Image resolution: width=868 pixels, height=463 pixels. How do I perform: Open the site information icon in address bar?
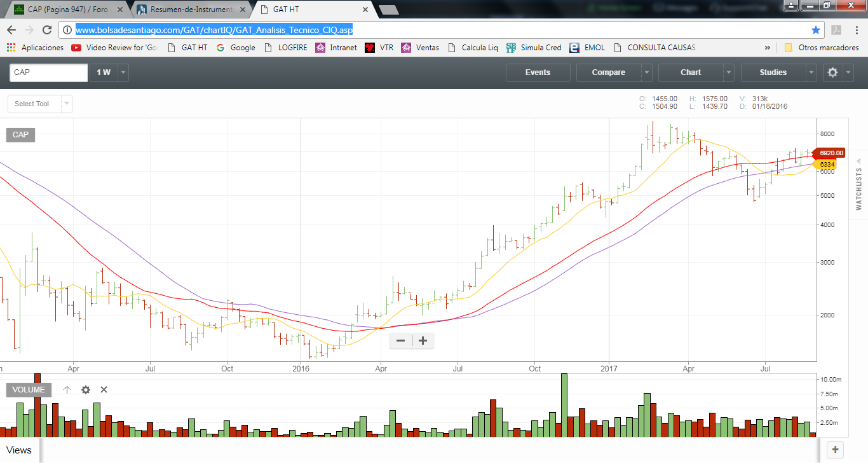tap(67, 30)
